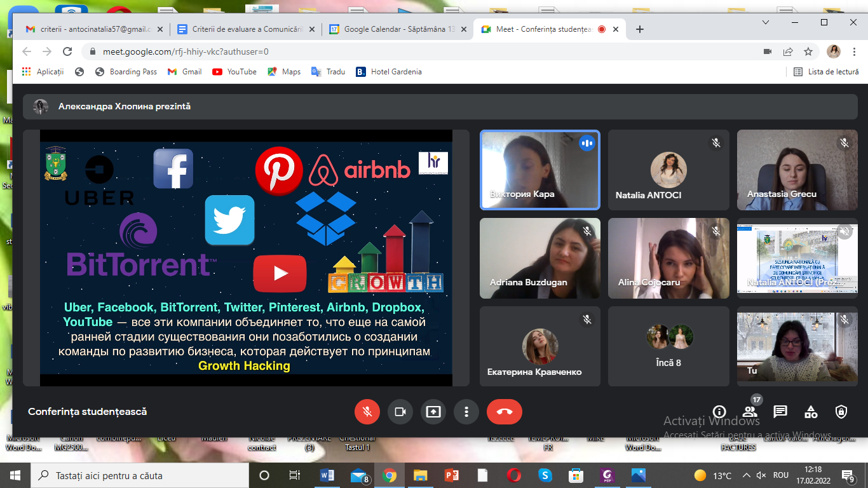Unmute the microphone in Meet
The image size is (868, 488).
(x=367, y=412)
